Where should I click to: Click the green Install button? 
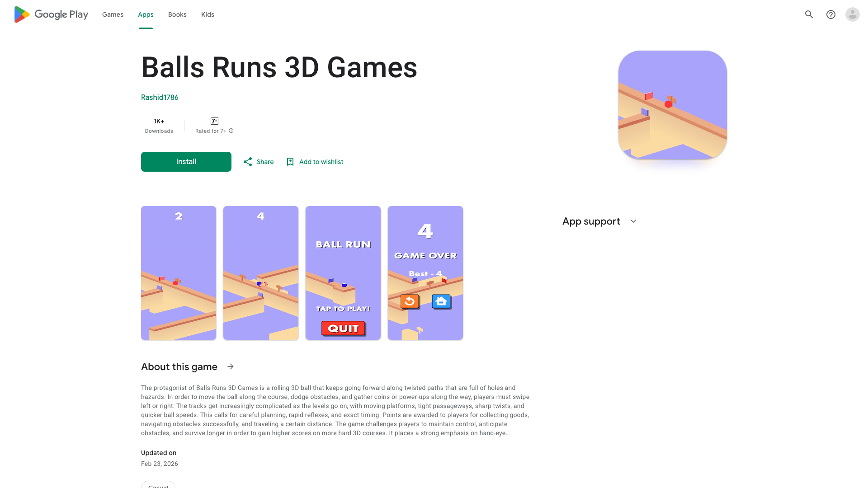point(186,162)
